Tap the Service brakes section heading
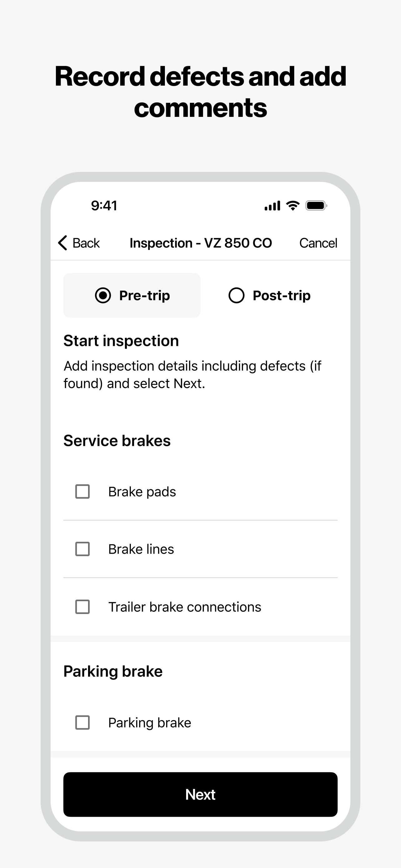Screen dimensions: 401x868 (117, 441)
